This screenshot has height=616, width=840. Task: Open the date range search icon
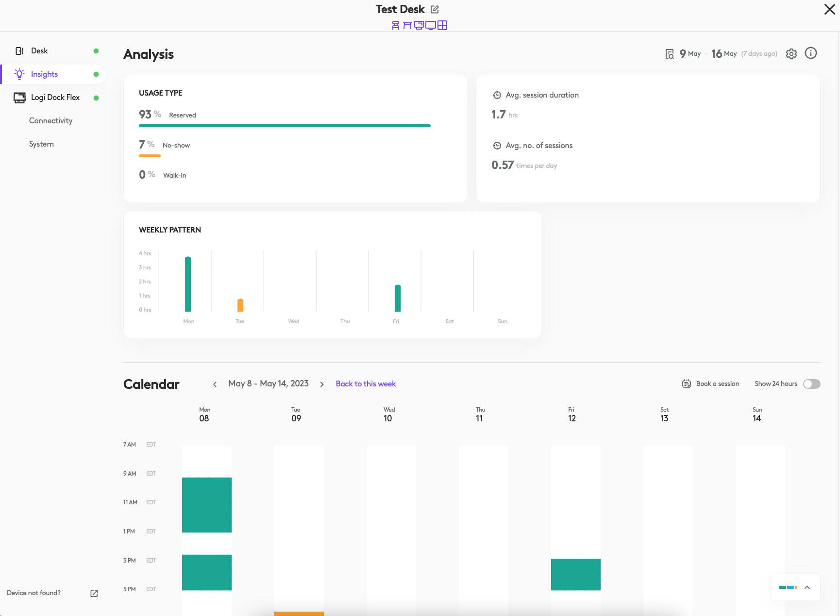click(x=670, y=54)
